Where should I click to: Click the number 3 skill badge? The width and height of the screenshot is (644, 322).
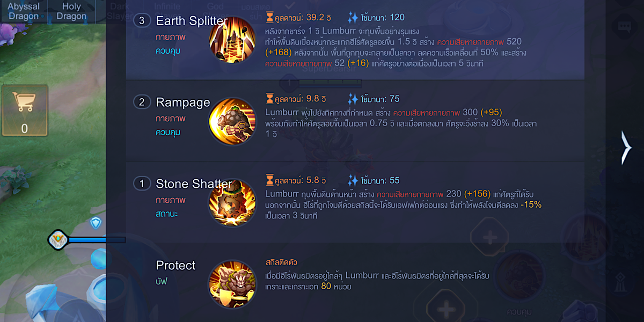[x=142, y=21]
